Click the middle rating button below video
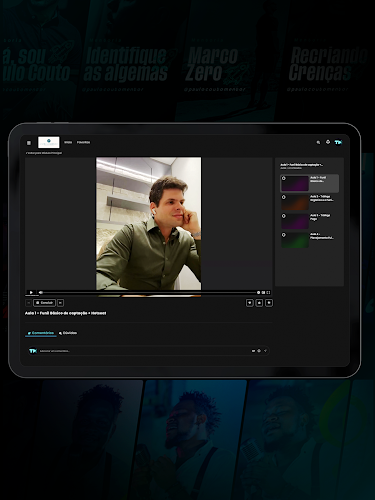 pyautogui.click(x=259, y=303)
